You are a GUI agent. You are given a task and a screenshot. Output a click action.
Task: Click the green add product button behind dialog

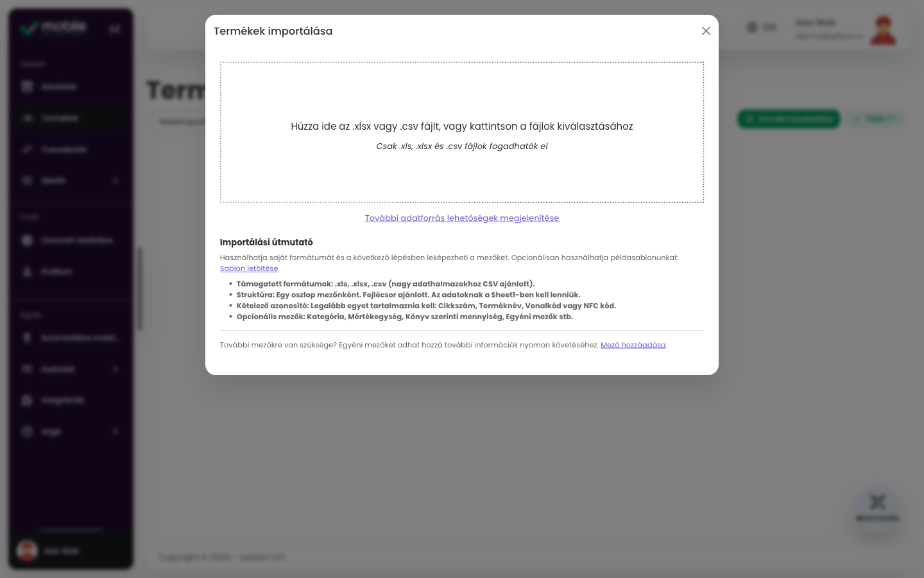click(789, 119)
